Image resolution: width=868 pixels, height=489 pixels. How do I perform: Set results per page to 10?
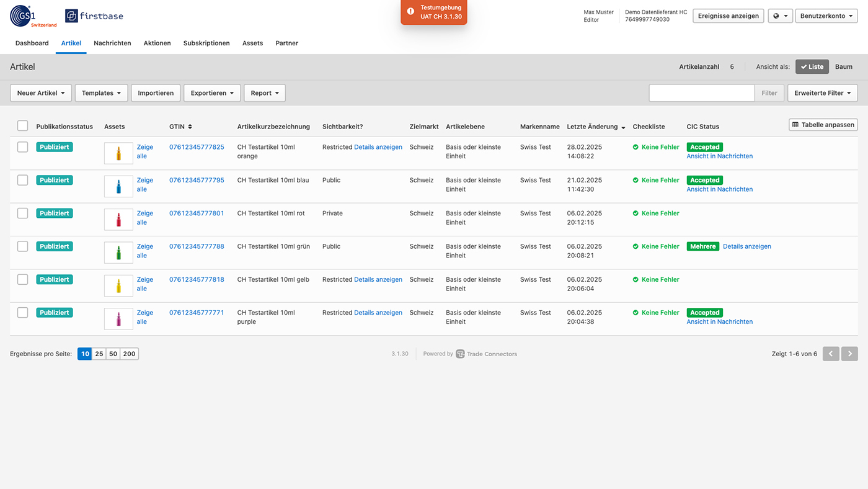pos(84,354)
